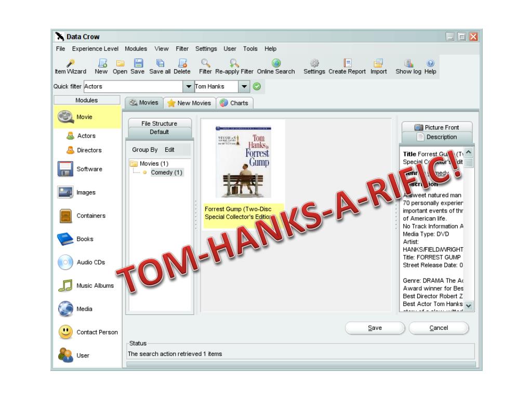Select the Audio CDs module
Screen dimensions: 532x399
click(x=82, y=262)
